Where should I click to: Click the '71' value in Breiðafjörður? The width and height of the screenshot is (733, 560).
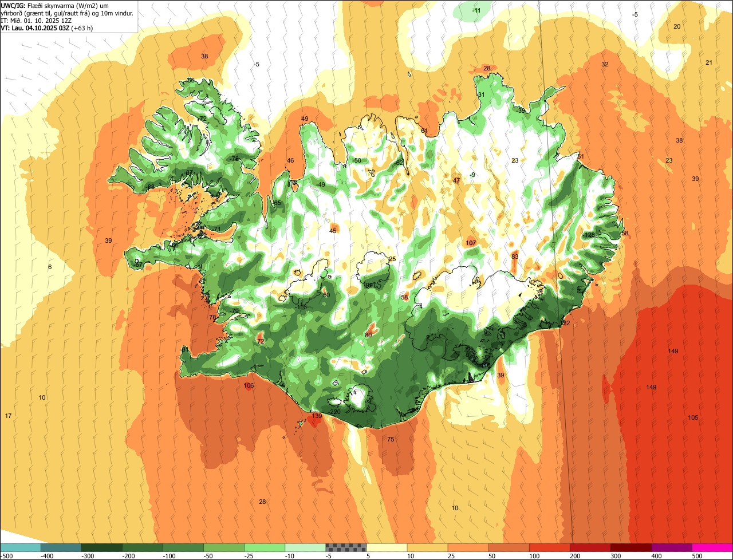pos(217,228)
